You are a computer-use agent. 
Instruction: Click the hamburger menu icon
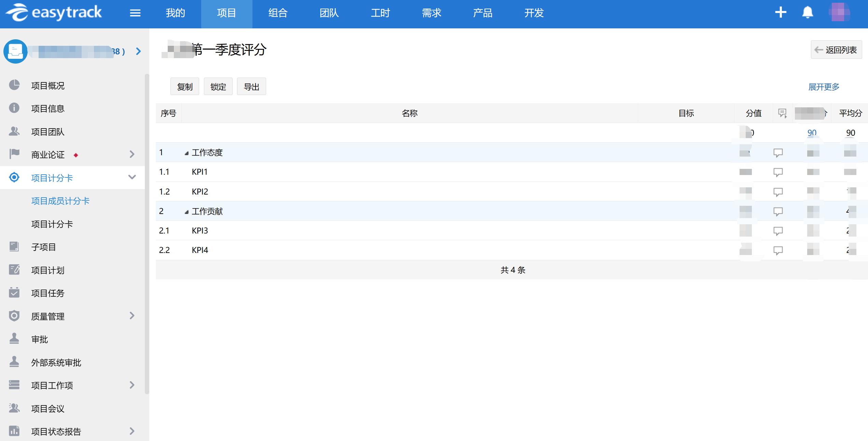click(x=135, y=13)
